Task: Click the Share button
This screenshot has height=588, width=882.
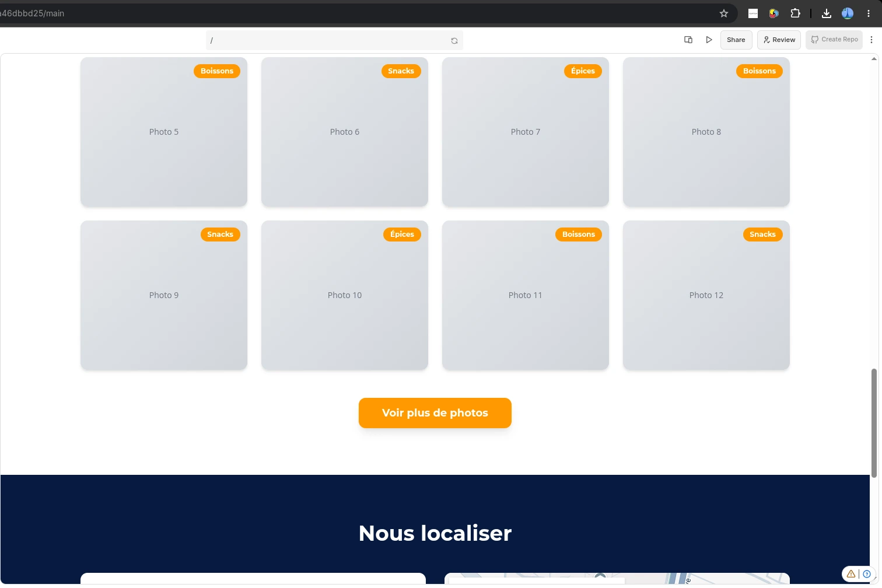Action: click(x=736, y=40)
